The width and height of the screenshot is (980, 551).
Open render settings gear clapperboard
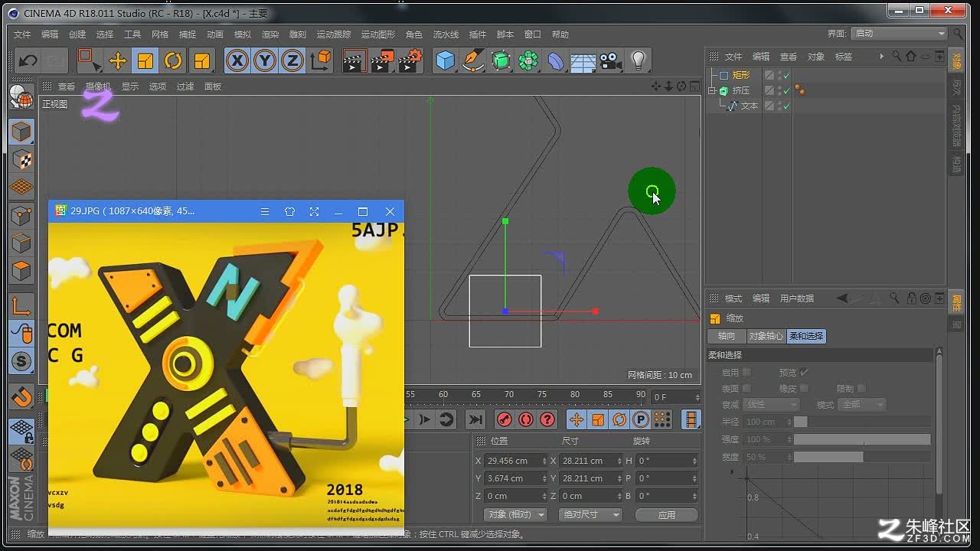pyautogui.click(x=410, y=60)
